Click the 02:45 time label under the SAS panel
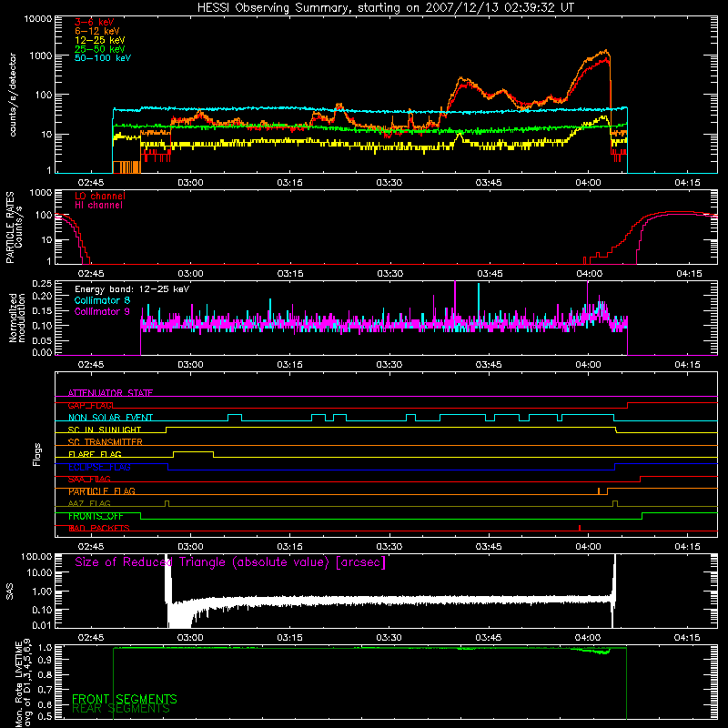 coord(91,638)
